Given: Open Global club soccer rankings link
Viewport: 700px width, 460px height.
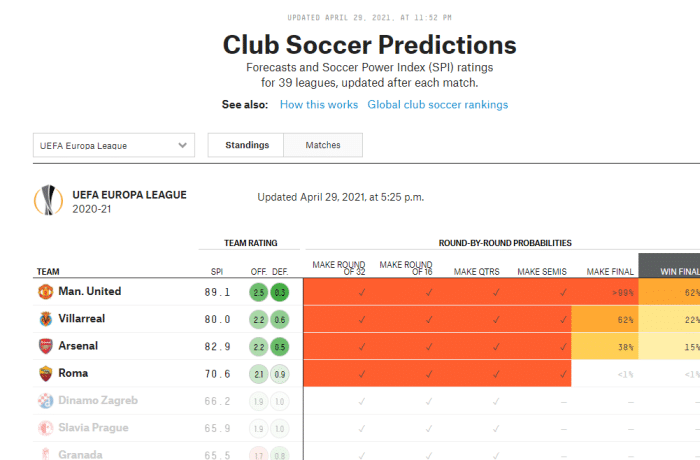Looking at the screenshot, I should [x=437, y=105].
